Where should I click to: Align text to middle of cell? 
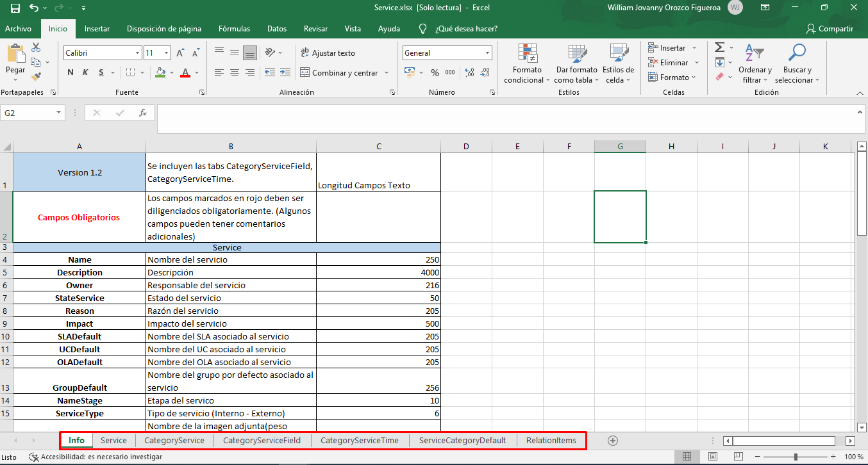pos(235,53)
